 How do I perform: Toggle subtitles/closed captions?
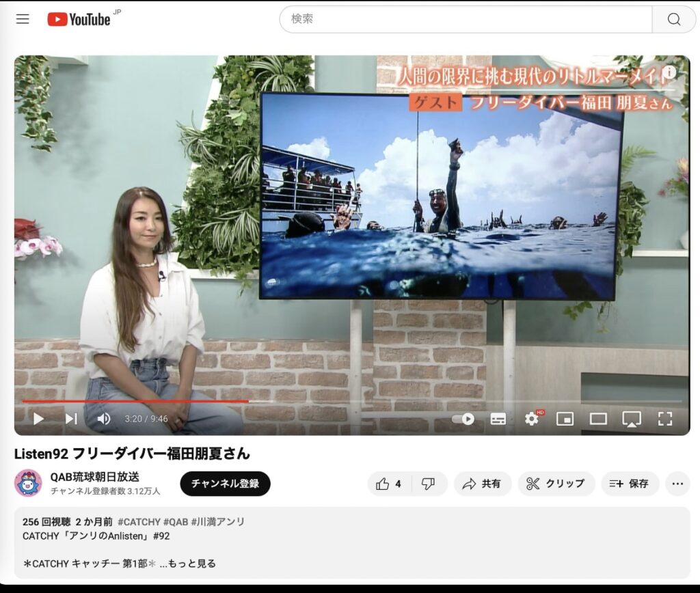click(x=498, y=419)
